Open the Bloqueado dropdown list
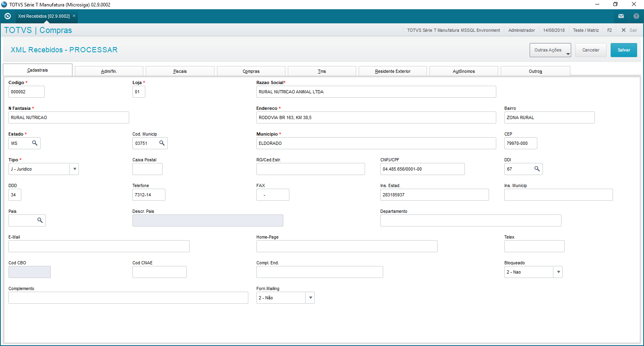 [x=558, y=272]
